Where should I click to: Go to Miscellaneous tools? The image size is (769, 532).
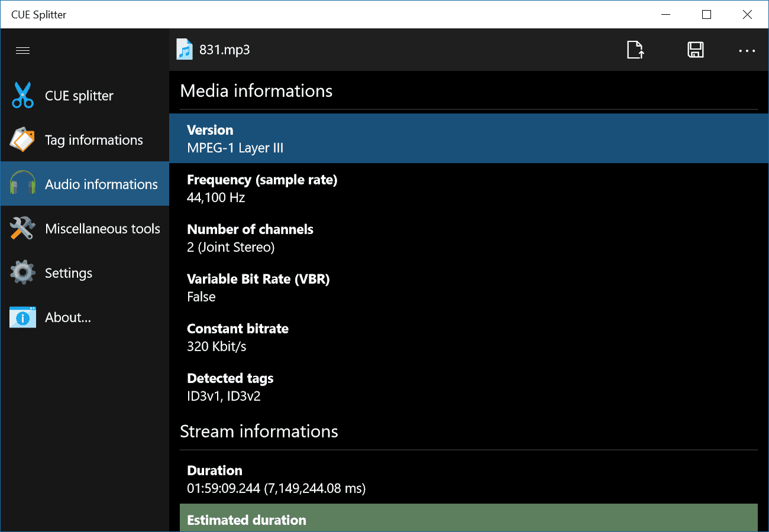tap(102, 229)
